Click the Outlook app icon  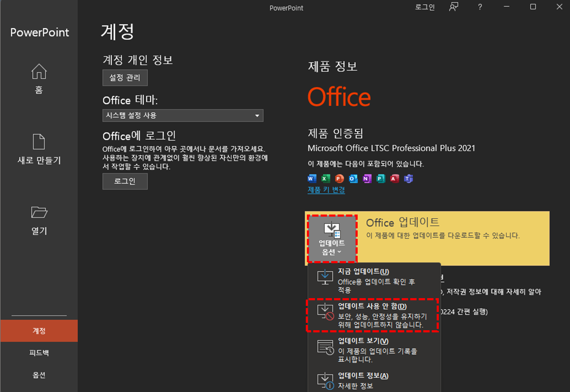pyautogui.click(x=353, y=179)
